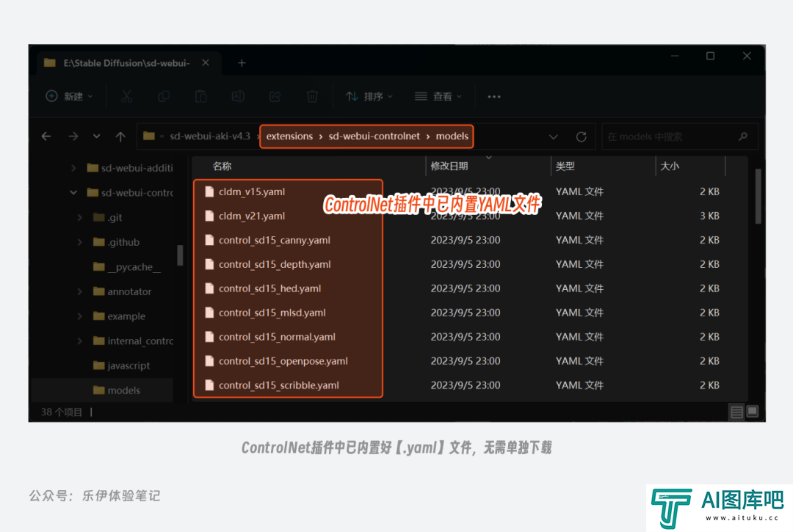Click the Share icon in toolbar
793x532 pixels.
click(x=275, y=97)
